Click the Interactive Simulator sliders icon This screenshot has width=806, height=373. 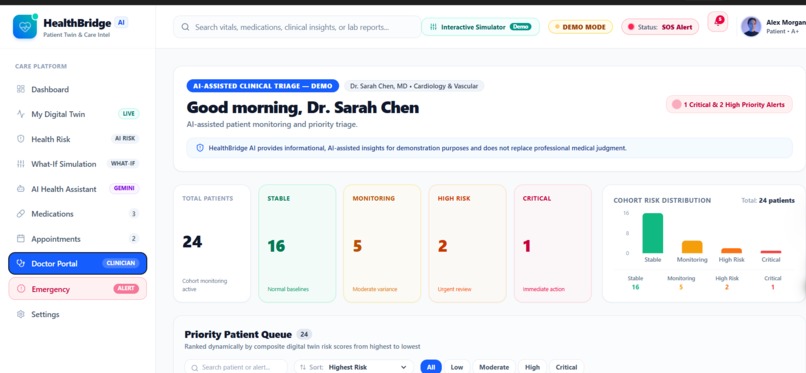coord(433,27)
